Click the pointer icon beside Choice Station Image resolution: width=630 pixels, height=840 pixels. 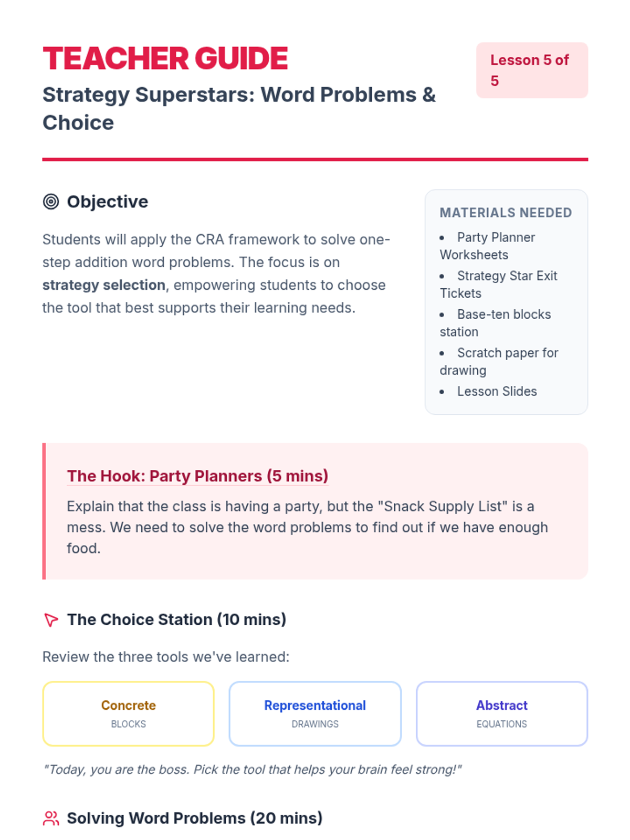[x=51, y=619]
